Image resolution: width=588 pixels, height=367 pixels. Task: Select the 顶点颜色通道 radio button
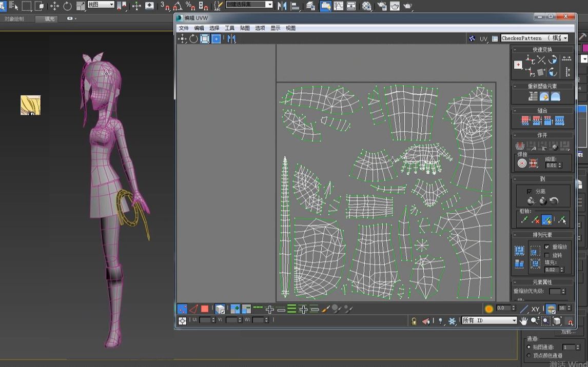529,355
